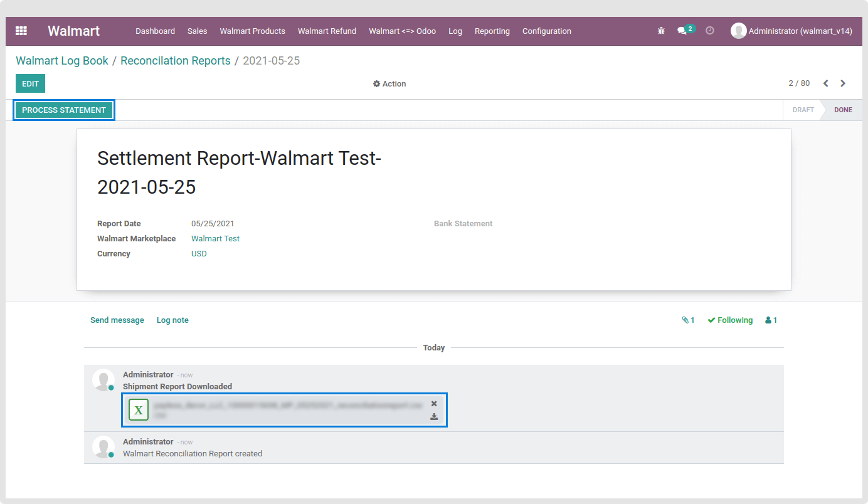This screenshot has height=504, width=868.
Task: Click the Walmart Reconciliation Report created text
Action: point(193,454)
